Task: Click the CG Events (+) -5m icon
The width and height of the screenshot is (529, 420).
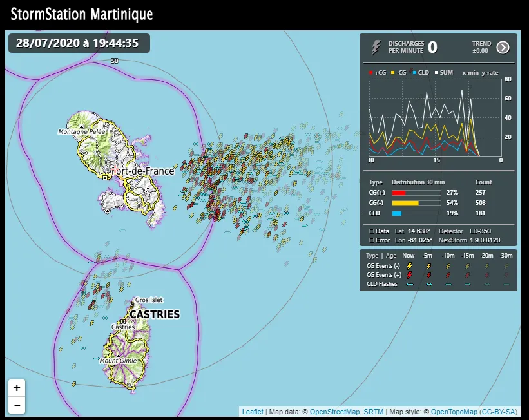Action: point(428,275)
